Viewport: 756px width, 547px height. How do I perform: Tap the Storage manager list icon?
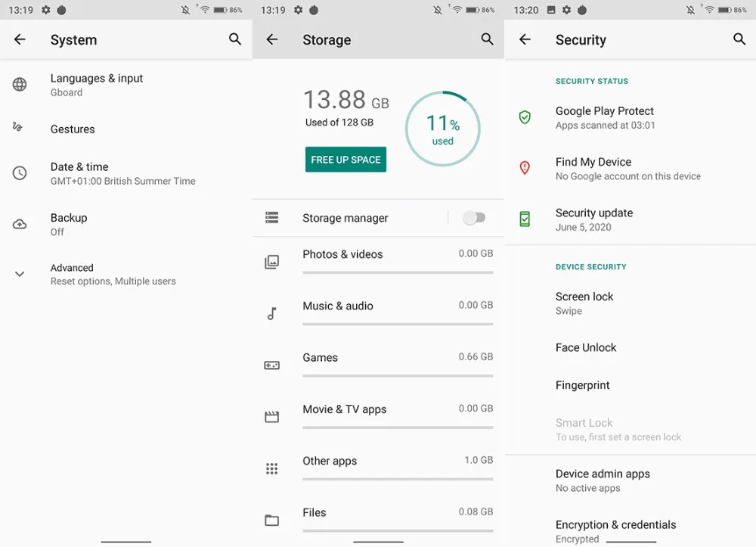pos(272,218)
